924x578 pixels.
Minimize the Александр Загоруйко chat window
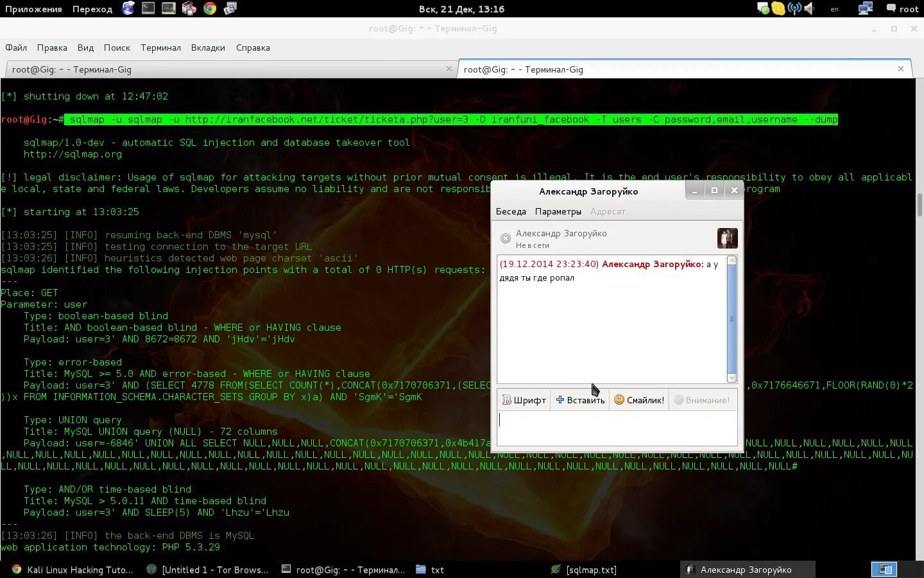pos(694,191)
